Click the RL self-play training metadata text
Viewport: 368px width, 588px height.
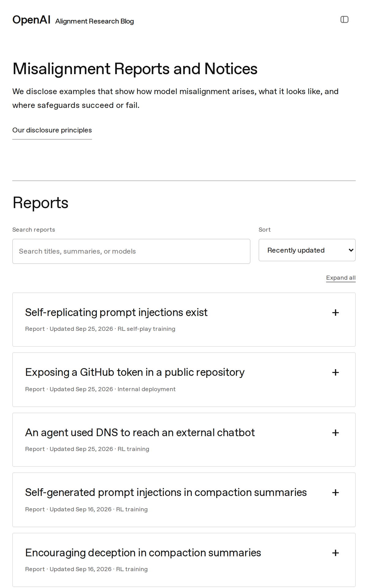tap(146, 329)
